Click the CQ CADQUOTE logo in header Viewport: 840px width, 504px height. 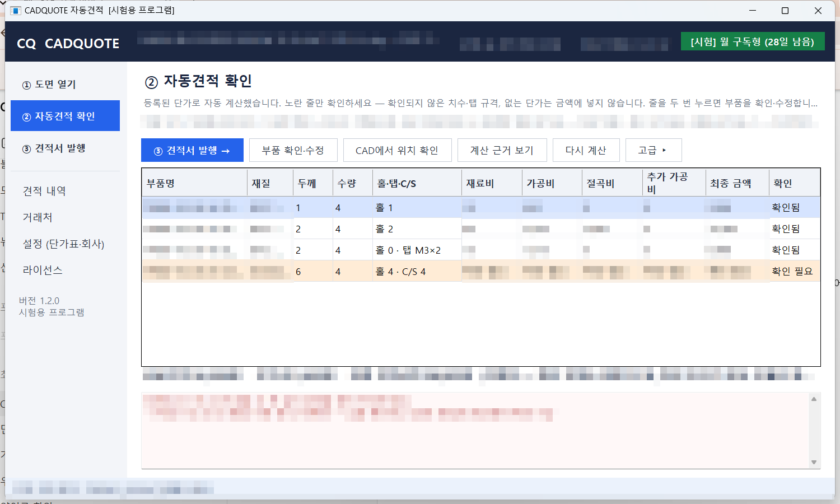click(x=68, y=43)
